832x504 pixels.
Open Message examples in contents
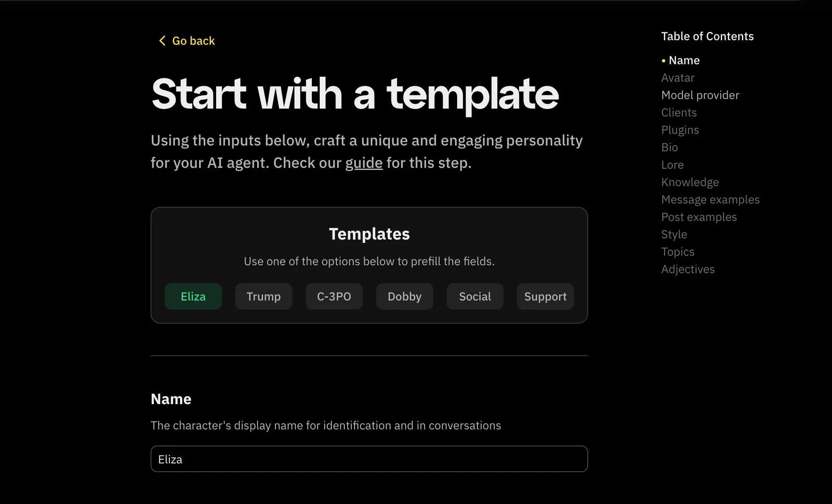click(x=710, y=200)
